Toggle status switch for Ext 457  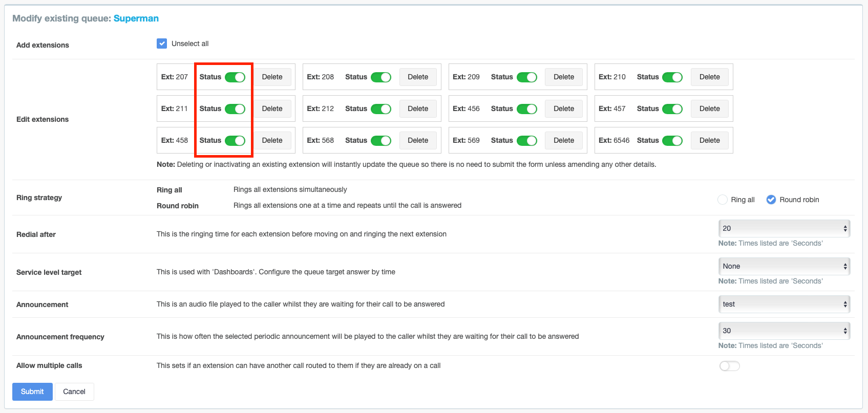tap(672, 109)
